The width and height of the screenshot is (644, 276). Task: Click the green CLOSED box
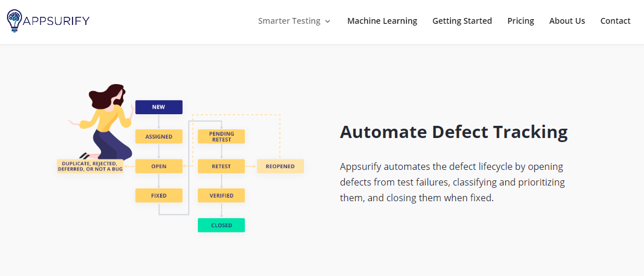222,225
